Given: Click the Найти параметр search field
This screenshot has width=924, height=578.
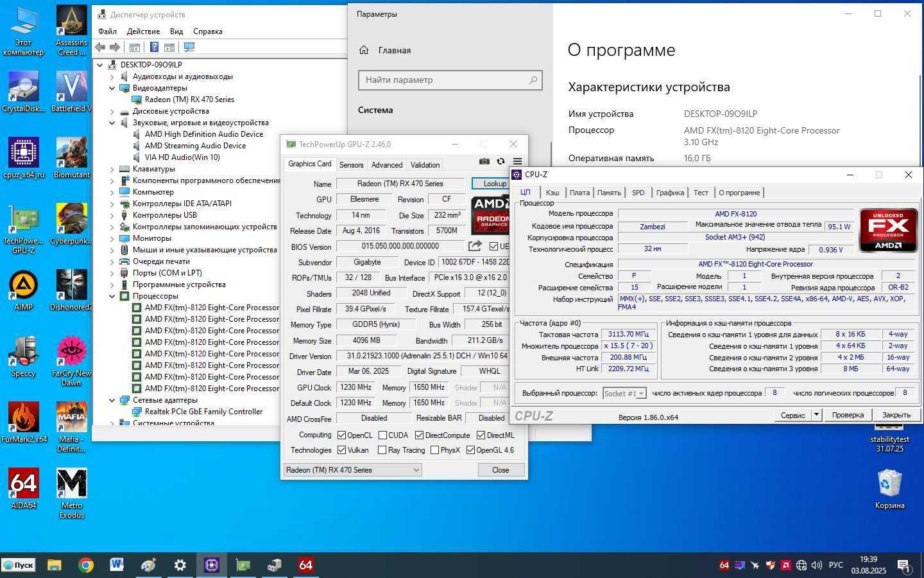Looking at the screenshot, I should click(x=450, y=80).
